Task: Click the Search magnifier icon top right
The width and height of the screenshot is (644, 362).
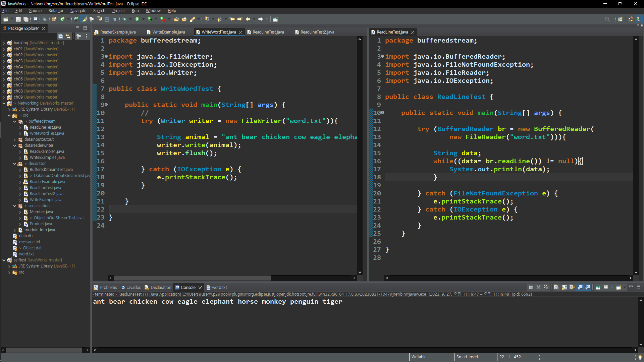Action: [607, 19]
